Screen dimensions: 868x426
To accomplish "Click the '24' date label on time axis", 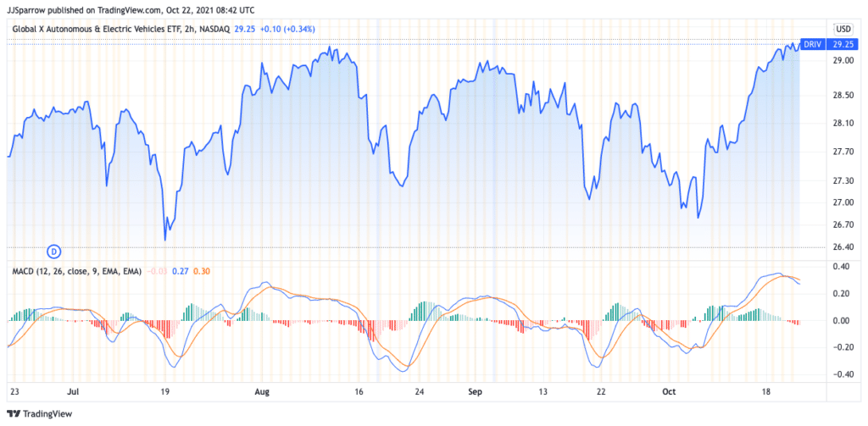I will pyautogui.click(x=419, y=392).
